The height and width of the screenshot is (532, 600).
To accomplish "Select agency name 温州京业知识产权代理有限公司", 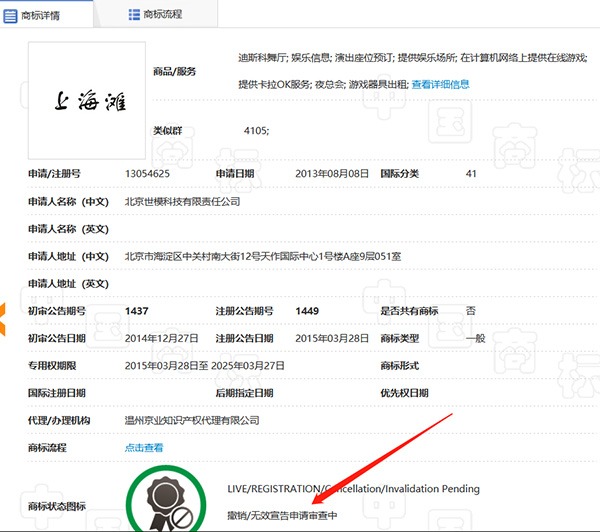I will (x=192, y=420).
